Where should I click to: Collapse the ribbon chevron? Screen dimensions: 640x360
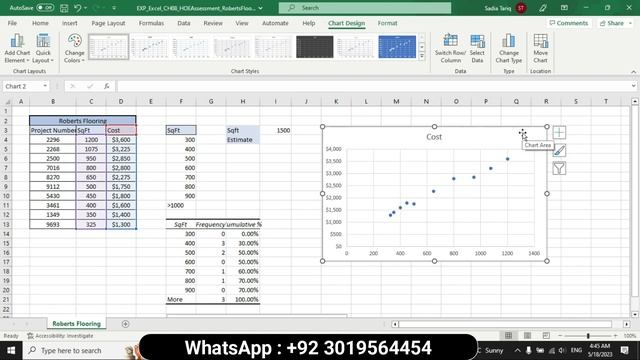pos(633,71)
